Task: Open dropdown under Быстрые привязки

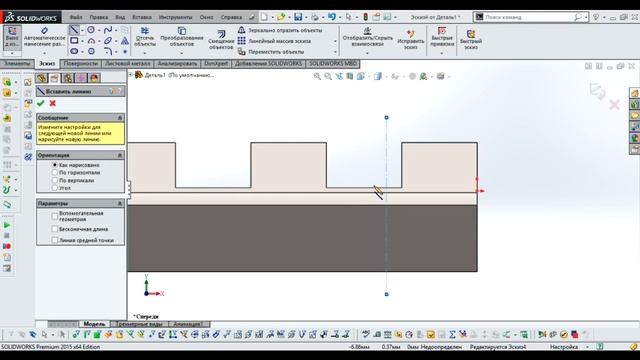Action: click(442, 53)
